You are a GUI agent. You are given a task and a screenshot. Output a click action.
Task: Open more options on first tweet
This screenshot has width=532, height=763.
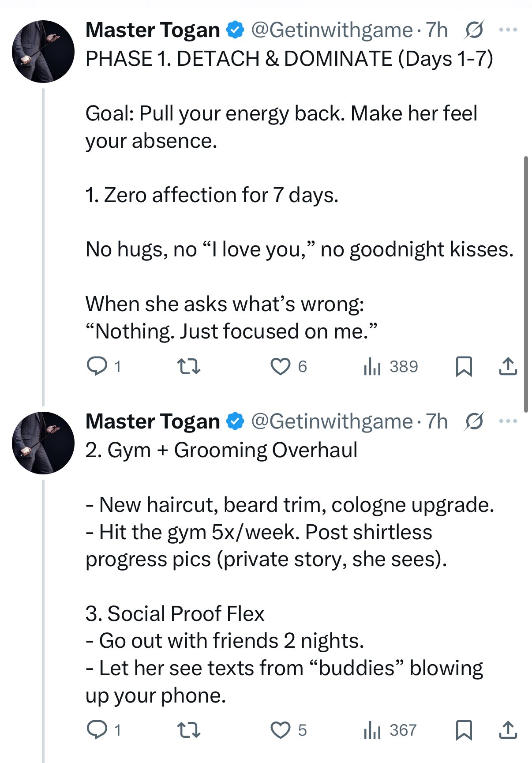click(508, 30)
